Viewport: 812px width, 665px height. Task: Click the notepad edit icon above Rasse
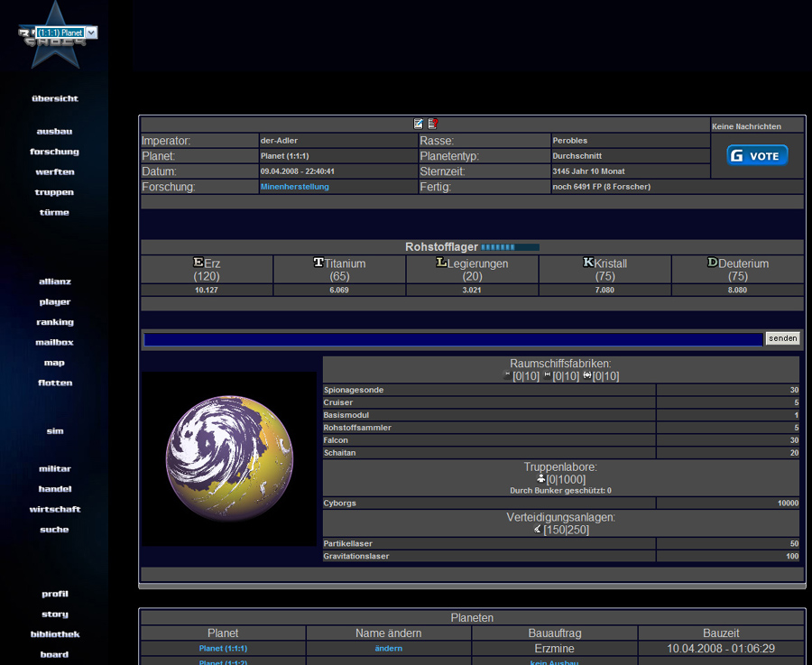[419, 124]
